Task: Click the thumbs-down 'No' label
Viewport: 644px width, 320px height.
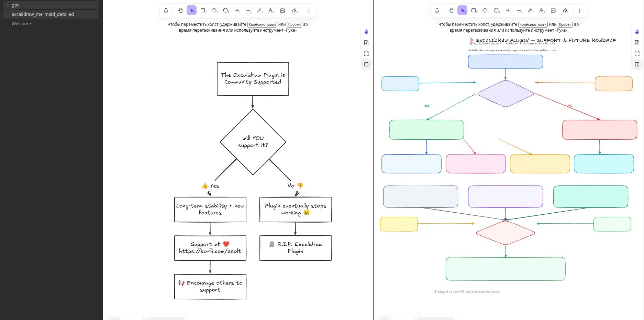Action: [x=295, y=185]
